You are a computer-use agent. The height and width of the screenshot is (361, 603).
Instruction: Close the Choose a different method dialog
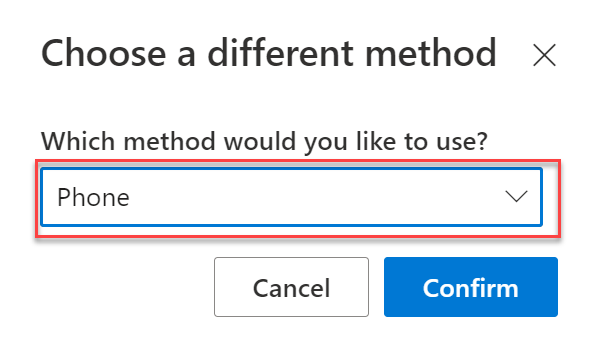[544, 55]
